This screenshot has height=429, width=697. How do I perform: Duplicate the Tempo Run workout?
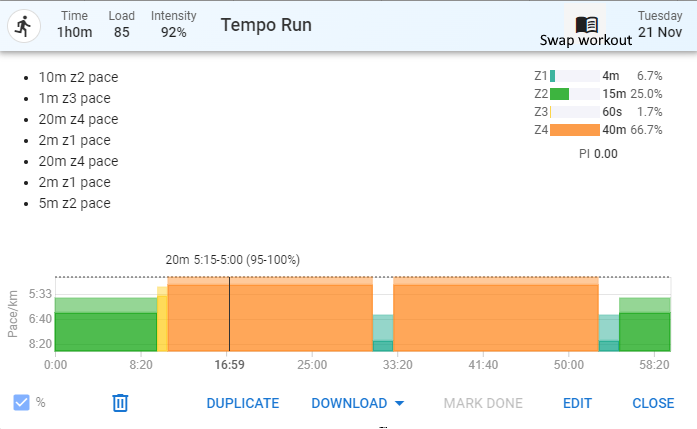243,403
